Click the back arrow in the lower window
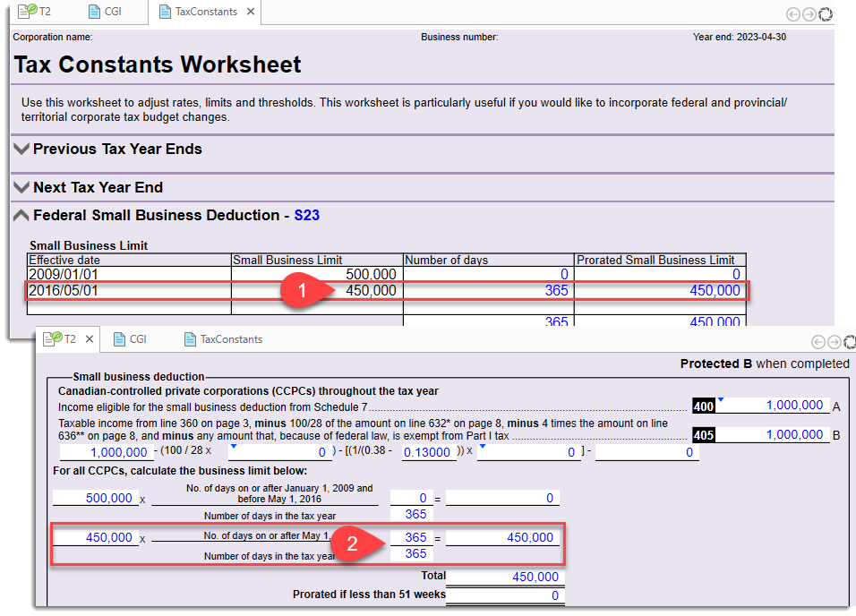 817,342
